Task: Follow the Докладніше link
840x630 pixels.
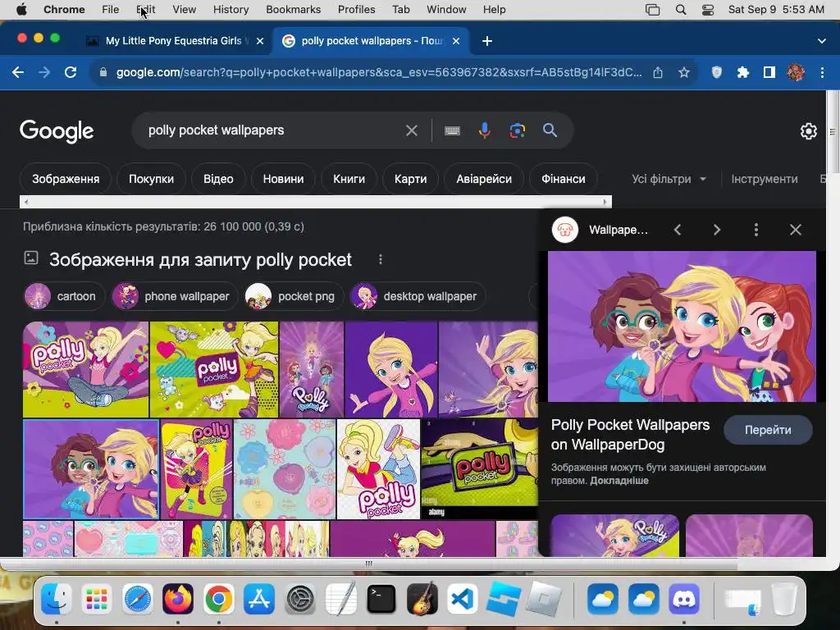Action: (619, 481)
